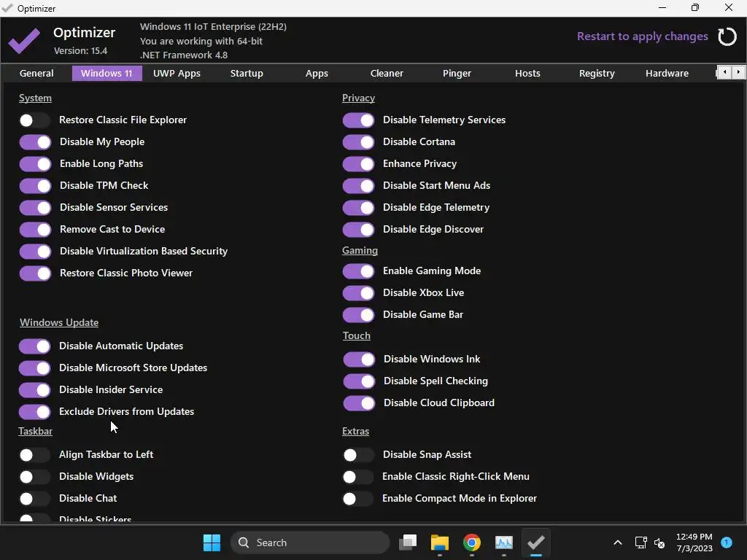Toggle the Disable Telemetry Services switch
This screenshot has width=747, height=560.
358,120
